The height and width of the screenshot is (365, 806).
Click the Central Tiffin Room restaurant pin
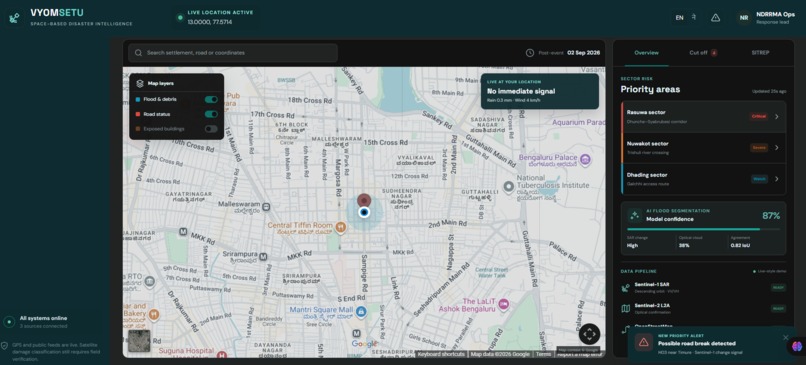point(340,227)
